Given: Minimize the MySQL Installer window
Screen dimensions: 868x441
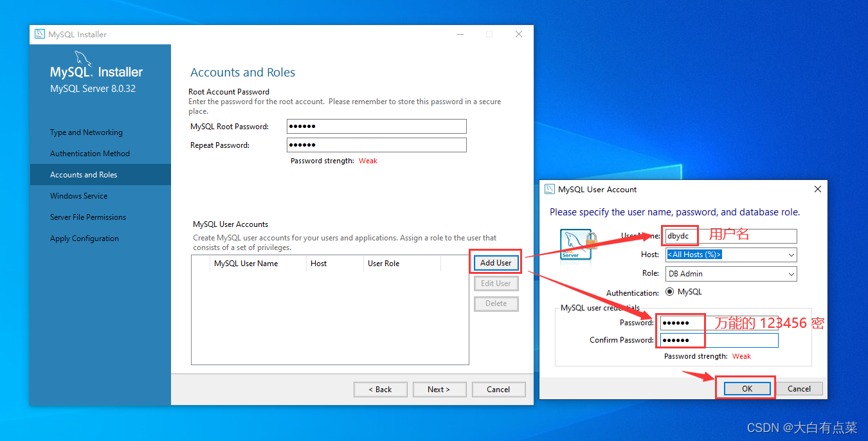Looking at the screenshot, I should [460, 34].
